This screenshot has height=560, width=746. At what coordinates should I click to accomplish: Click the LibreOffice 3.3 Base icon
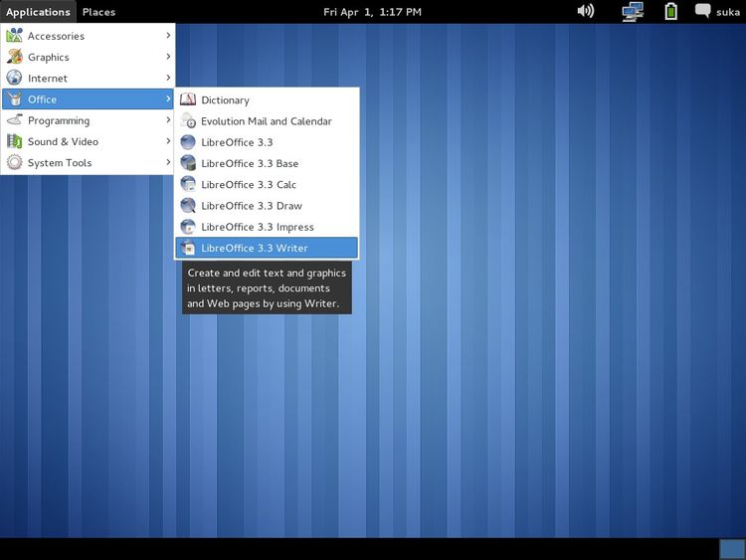pyautogui.click(x=188, y=163)
